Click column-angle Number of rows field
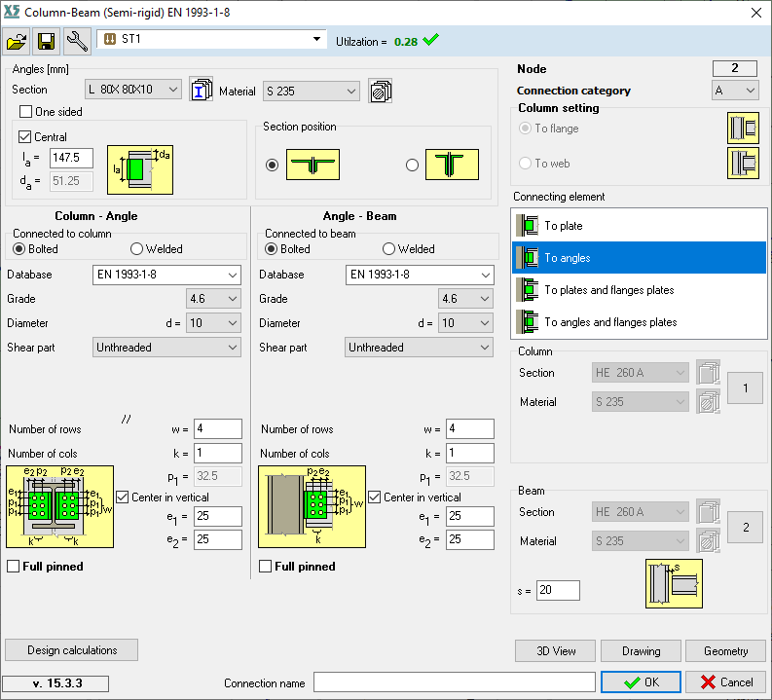 (218, 428)
